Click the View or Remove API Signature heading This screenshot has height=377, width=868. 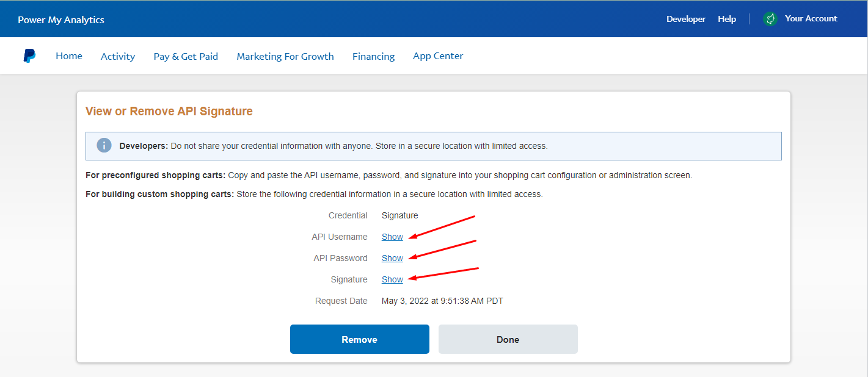click(169, 111)
